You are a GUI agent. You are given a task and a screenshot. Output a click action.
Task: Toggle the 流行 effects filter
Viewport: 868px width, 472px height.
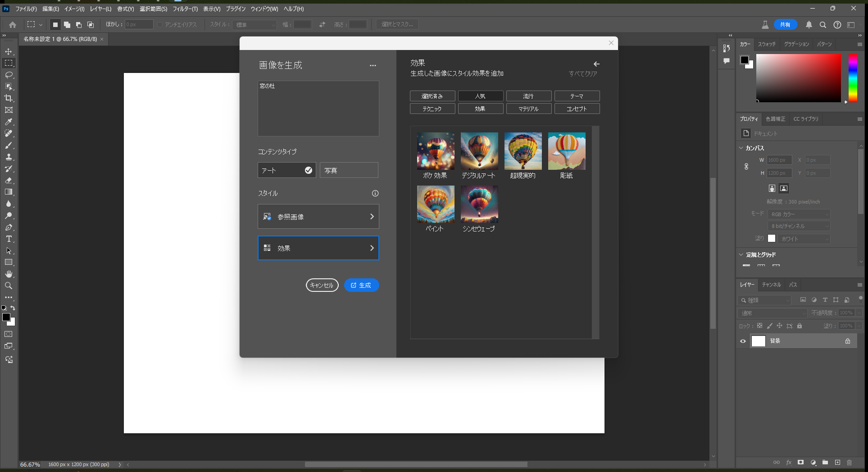[x=529, y=96]
